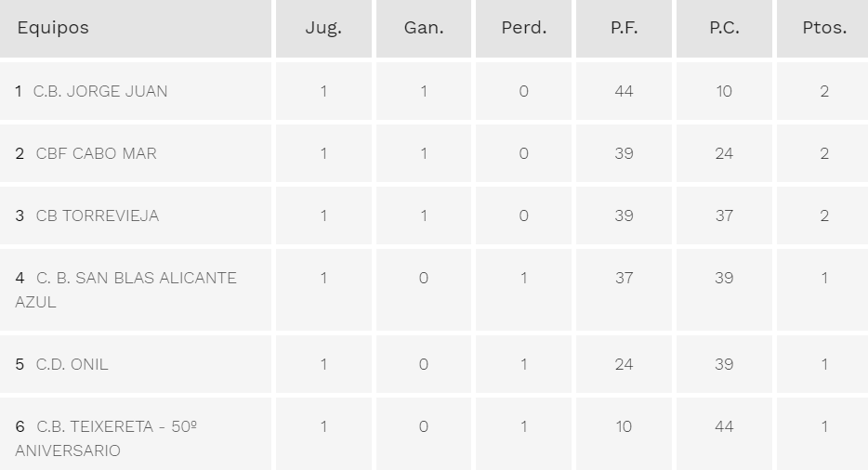868x470 pixels.
Task: Click C. B. SAN BLAS ALICANTE AZUL
Action: (x=136, y=278)
